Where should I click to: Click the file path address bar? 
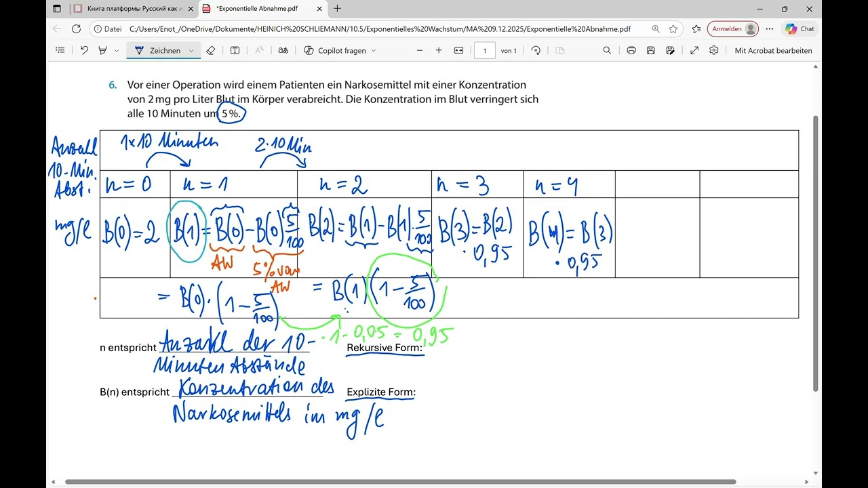pyautogui.click(x=380, y=29)
